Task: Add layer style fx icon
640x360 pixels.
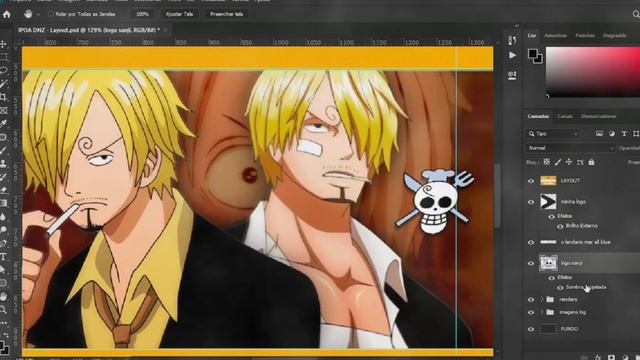Action: click(598, 357)
